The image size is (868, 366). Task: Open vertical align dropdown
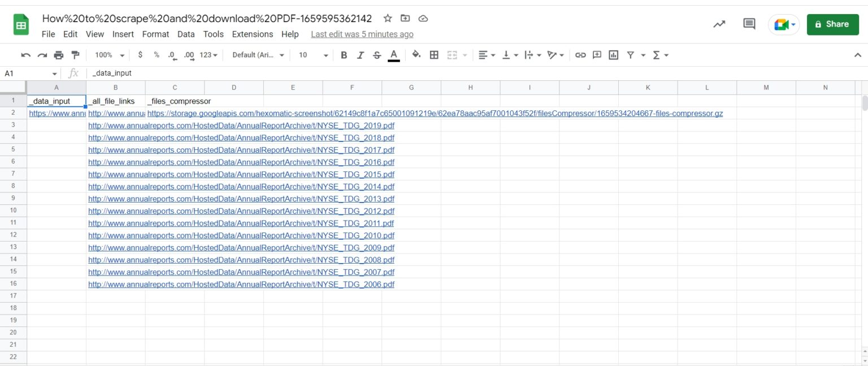510,55
